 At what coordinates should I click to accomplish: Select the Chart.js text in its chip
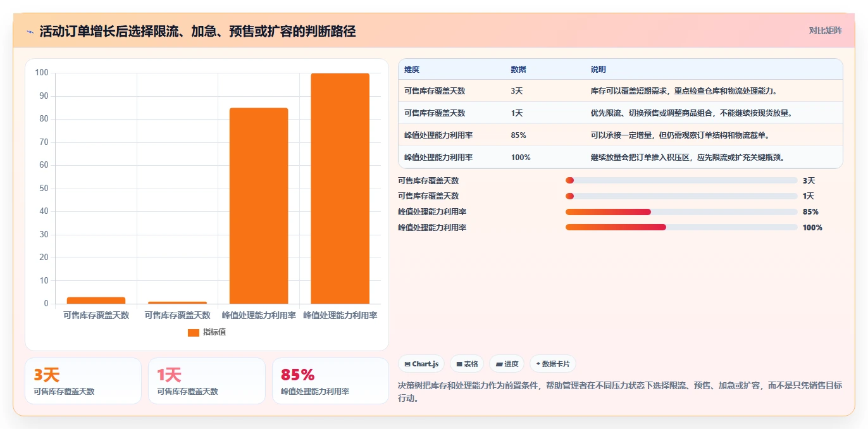point(425,364)
